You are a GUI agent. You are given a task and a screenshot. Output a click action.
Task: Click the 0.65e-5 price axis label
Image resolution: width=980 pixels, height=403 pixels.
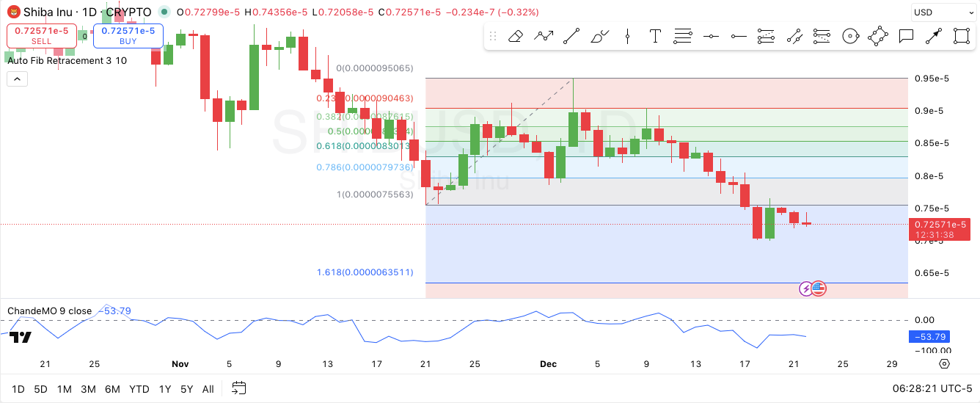(932, 272)
